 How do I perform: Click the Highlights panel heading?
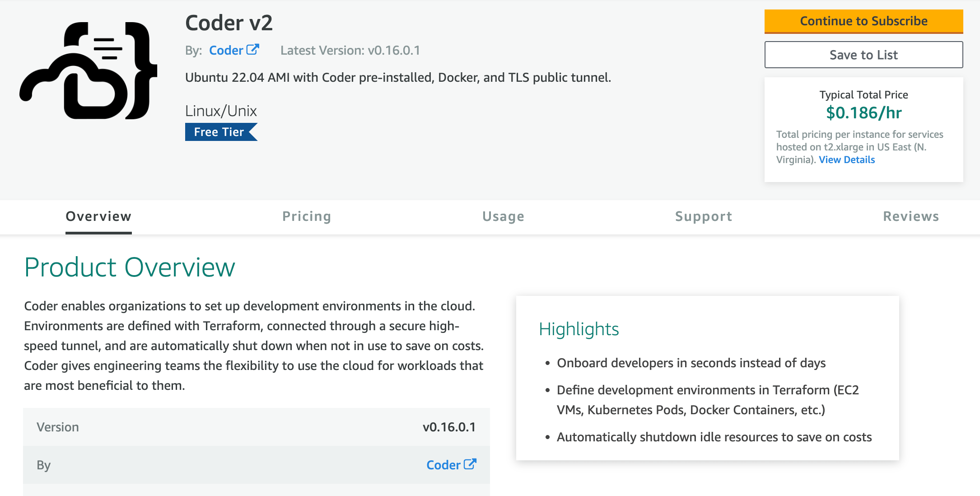point(579,329)
